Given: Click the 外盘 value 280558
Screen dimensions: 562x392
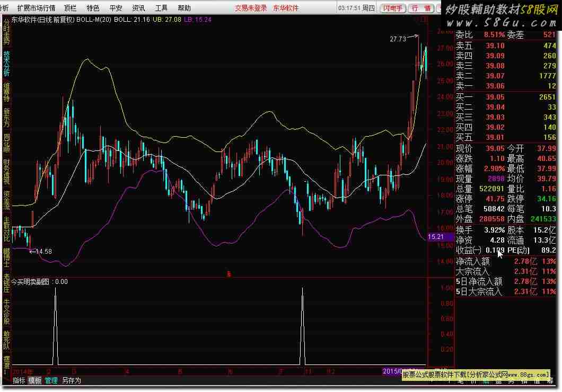Looking at the screenshot, I should coord(492,218).
